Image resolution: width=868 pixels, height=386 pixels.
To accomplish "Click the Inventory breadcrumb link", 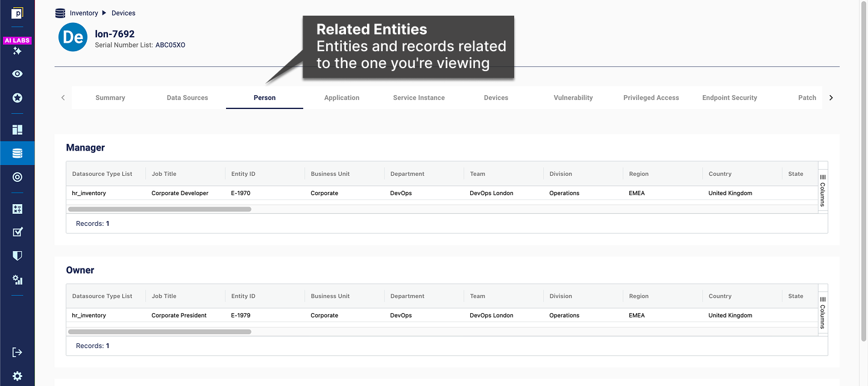I will pos(84,13).
